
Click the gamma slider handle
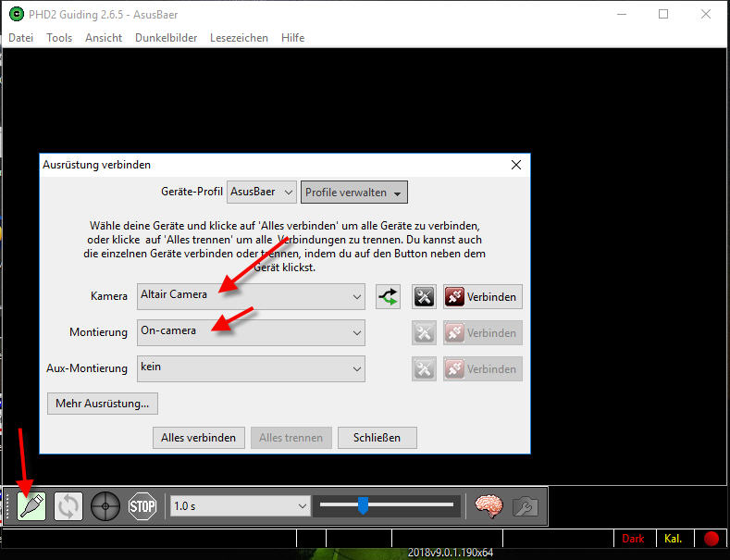tap(363, 505)
